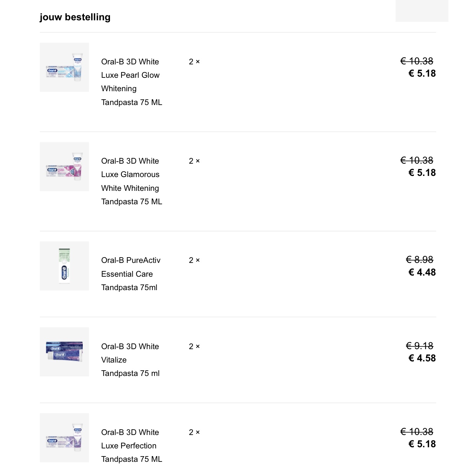Click the grey box at top right
Viewport: 476px width, 476px height.
422,11
